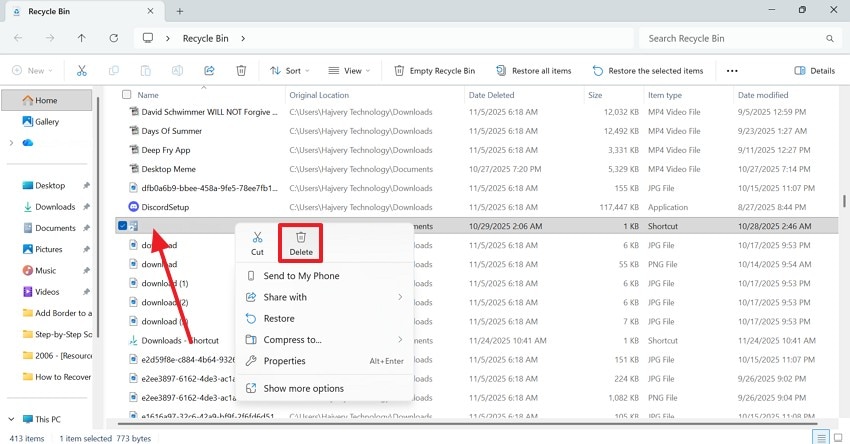Open Home in the navigation pane
Screen dimensions: 850x444
point(47,100)
